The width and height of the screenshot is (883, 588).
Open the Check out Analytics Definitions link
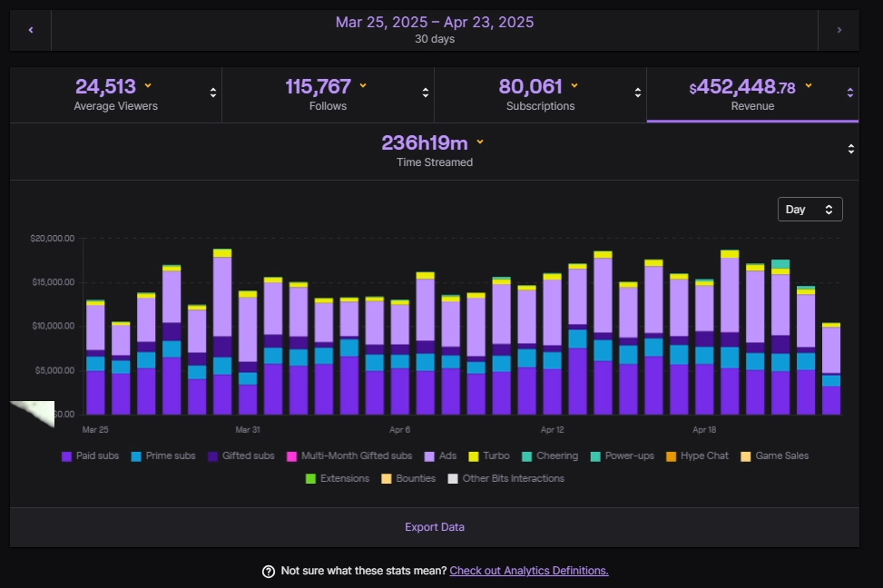(x=528, y=571)
